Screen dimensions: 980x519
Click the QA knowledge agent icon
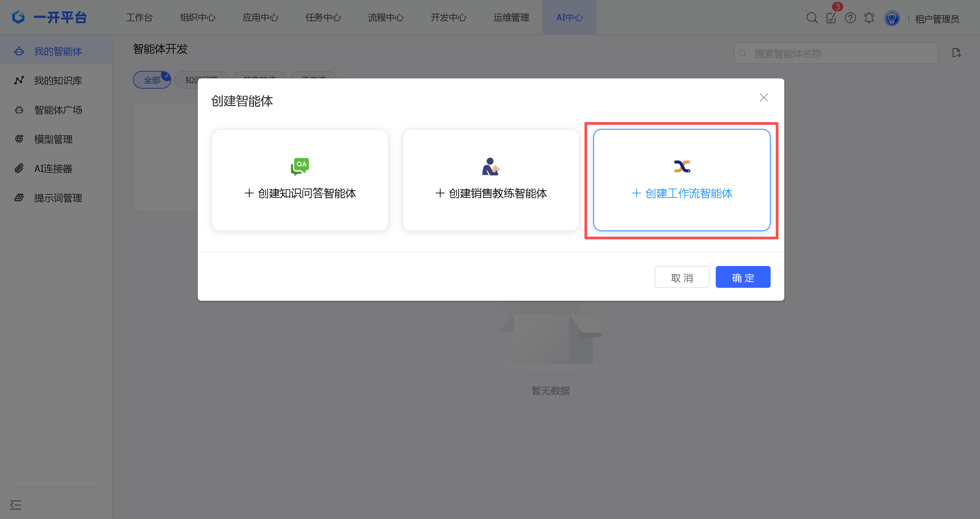(300, 166)
